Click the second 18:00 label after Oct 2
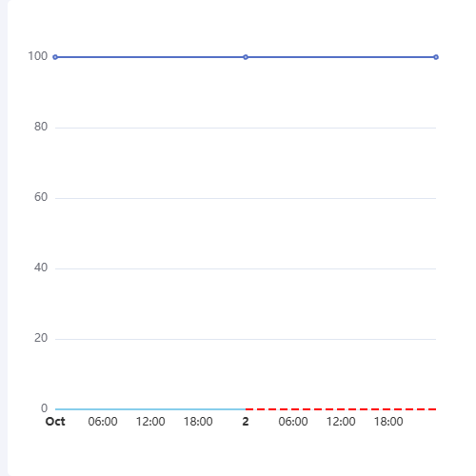Viewport: 476px width, 476px height. pyautogui.click(x=388, y=422)
